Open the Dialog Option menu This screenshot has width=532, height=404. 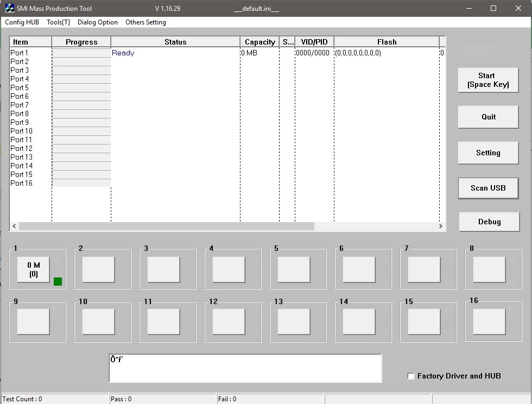point(98,22)
